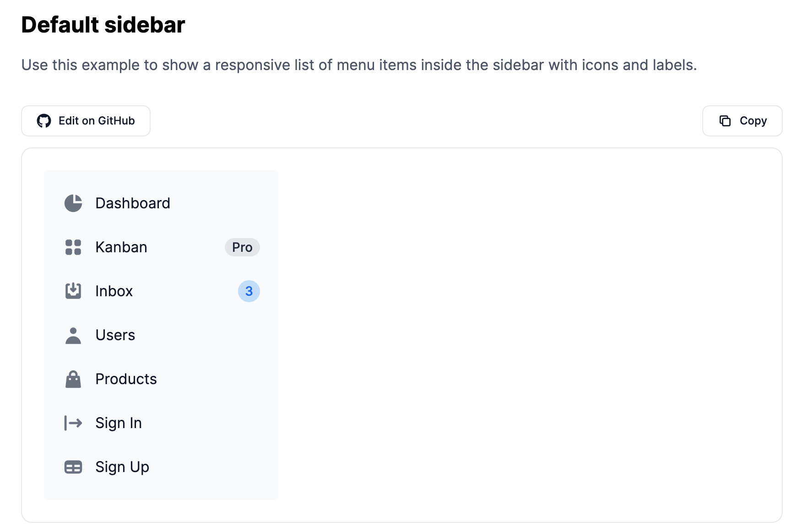This screenshot has width=802, height=532.
Task: Open the Inbox menu entry
Action: tap(114, 291)
